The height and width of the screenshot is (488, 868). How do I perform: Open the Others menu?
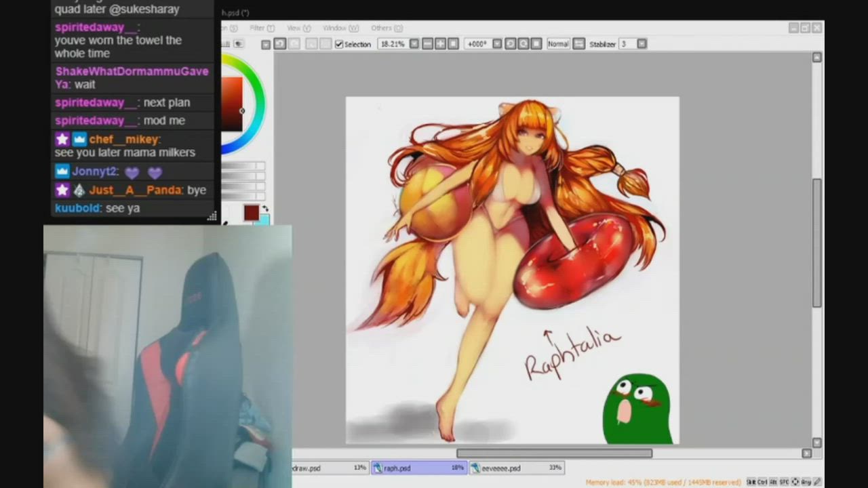(x=387, y=28)
